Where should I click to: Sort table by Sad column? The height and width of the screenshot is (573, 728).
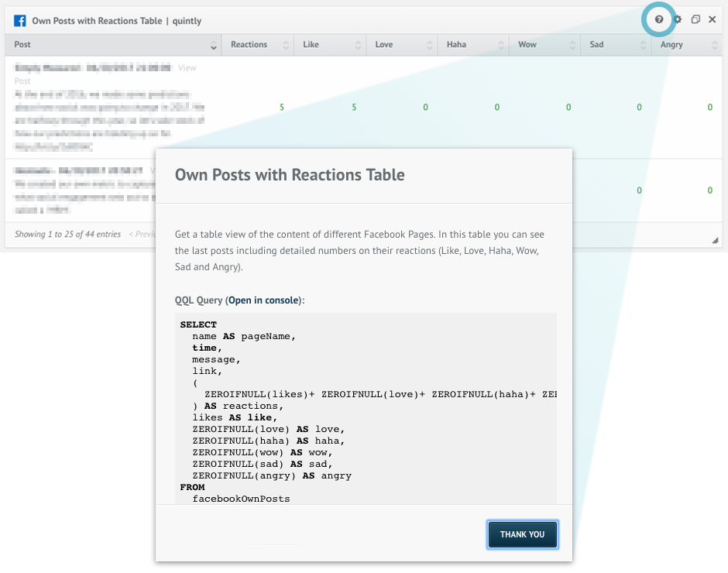(x=616, y=45)
